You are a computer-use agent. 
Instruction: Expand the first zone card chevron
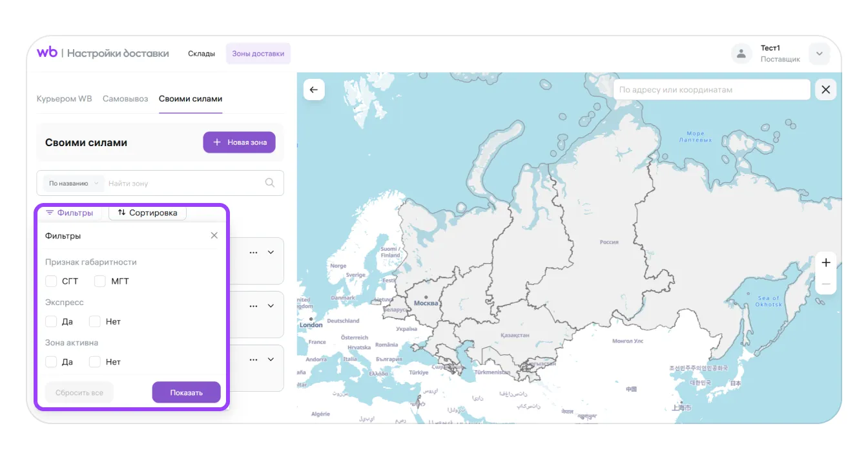point(271,252)
